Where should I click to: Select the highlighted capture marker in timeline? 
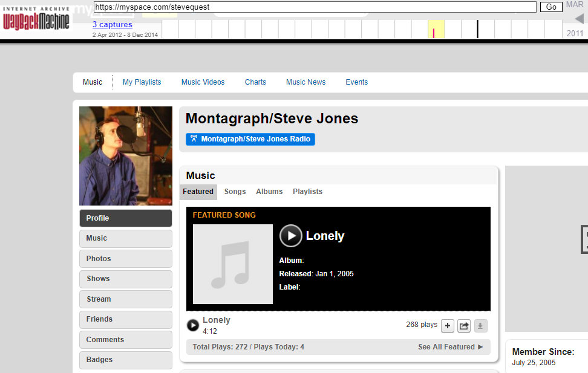(x=434, y=33)
